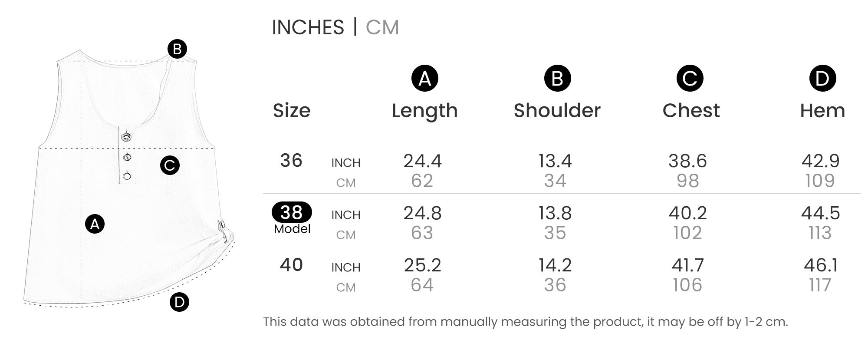This screenshot has width=868, height=350.
Task: Select the size 36 row label
Action: (x=291, y=161)
